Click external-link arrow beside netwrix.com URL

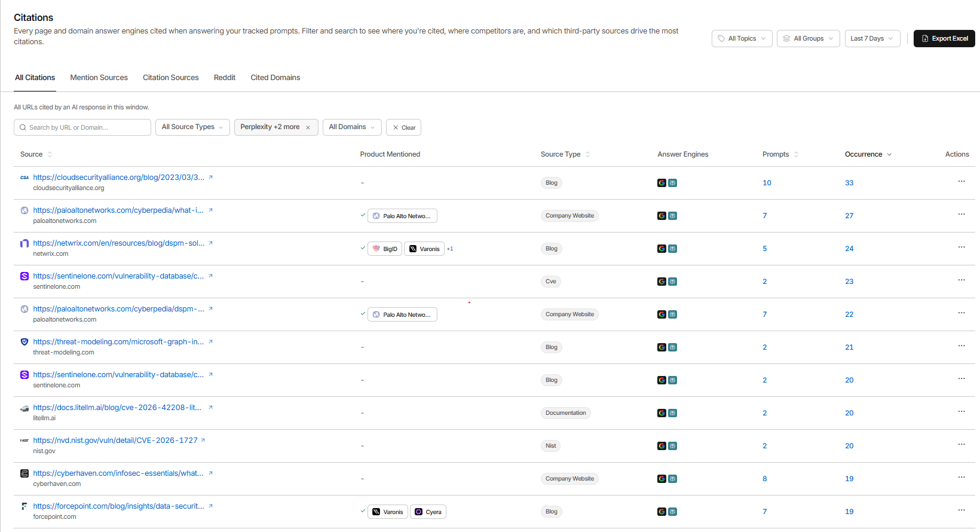click(x=210, y=243)
